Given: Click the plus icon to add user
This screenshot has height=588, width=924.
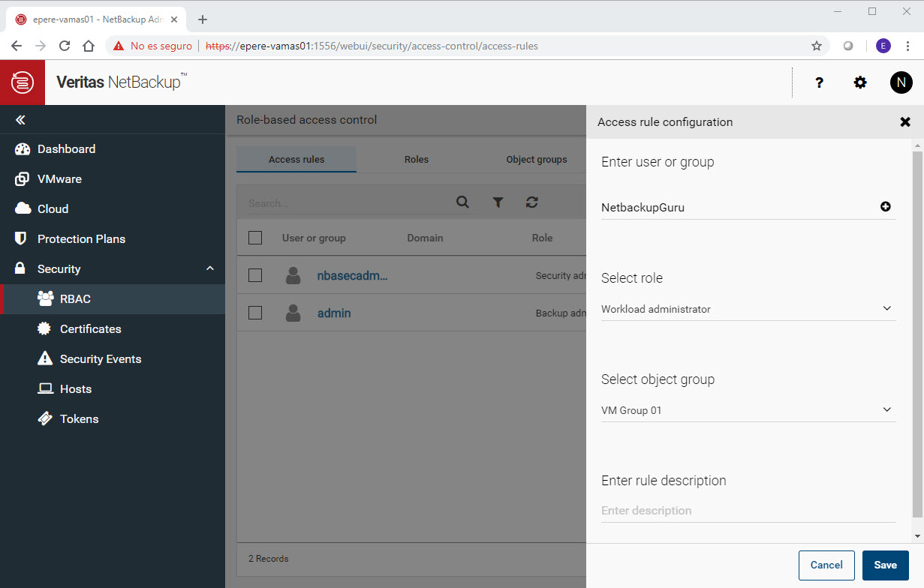Looking at the screenshot, I should point(886,206).
